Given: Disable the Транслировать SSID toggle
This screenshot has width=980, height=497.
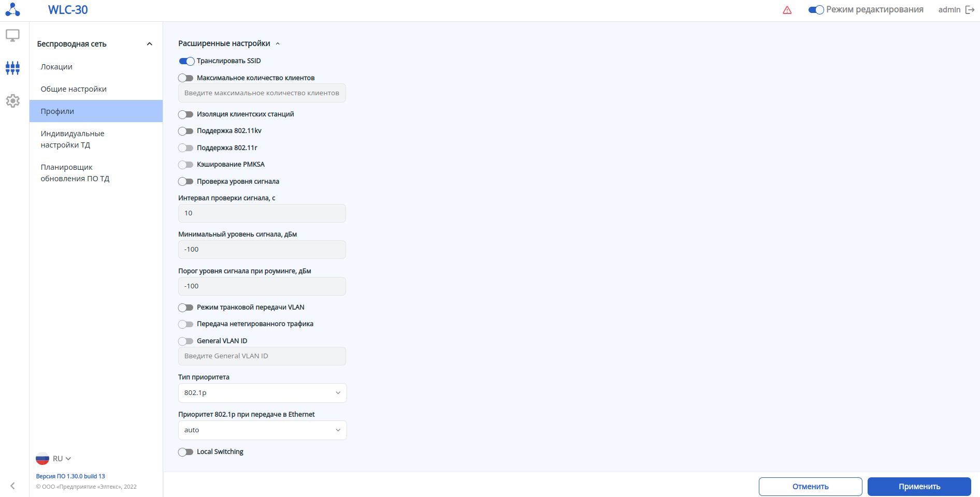Looking at the screenshot, I should click(x=186, y=61).
